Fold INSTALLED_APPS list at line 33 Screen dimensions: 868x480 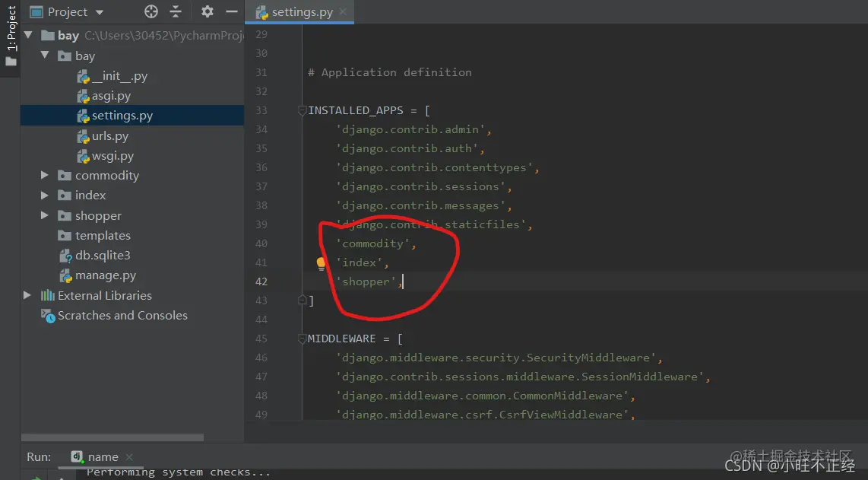click(303, 110)
